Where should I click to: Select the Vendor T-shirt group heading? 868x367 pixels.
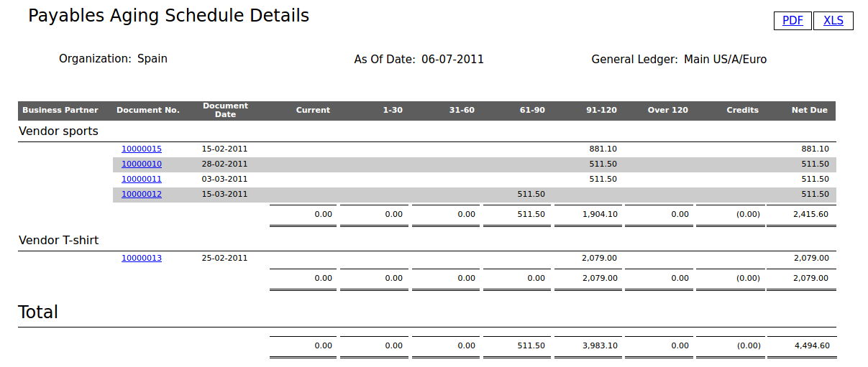click(x=58, y=241)
